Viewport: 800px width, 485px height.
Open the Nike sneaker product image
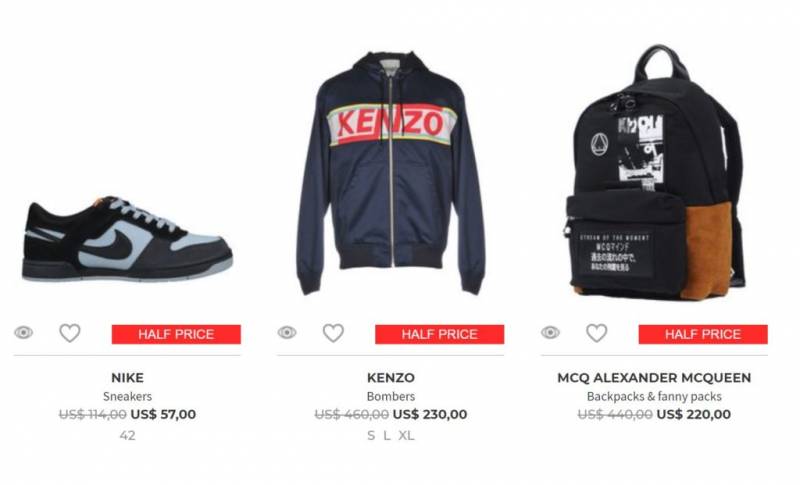[128, 239]
